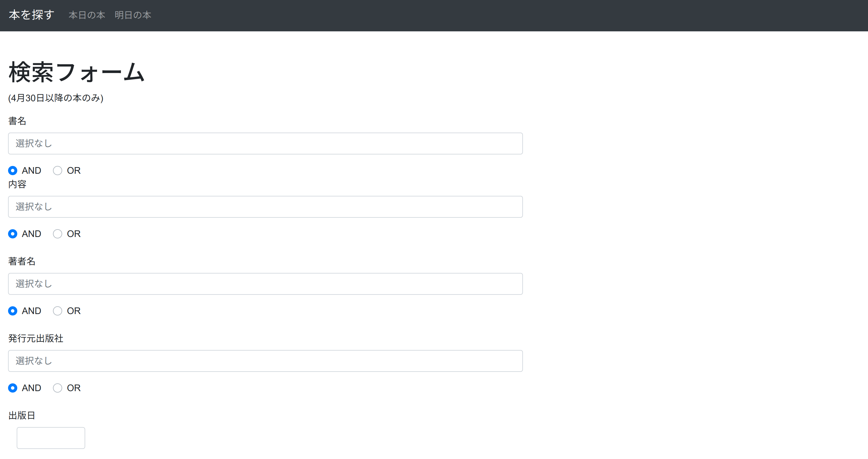868x459 pixels.
Task: Click the 出版日 date input field
Action: click(x=51, y=437)
